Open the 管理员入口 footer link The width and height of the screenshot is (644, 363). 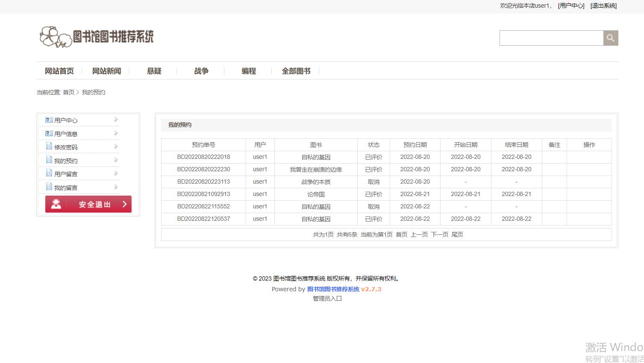327,299
